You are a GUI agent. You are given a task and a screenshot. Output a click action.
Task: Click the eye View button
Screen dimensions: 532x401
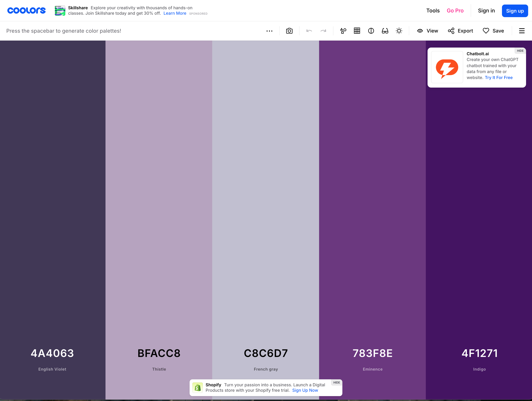pos(427,31)
